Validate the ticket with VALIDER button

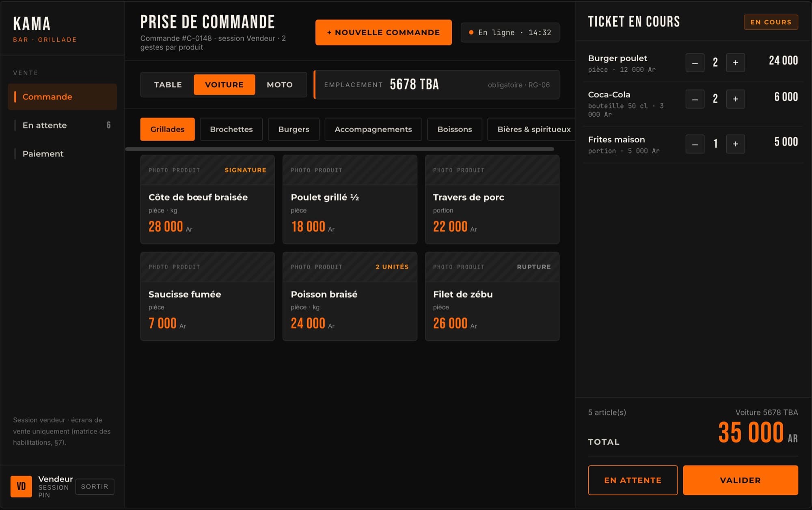[740, 480]
